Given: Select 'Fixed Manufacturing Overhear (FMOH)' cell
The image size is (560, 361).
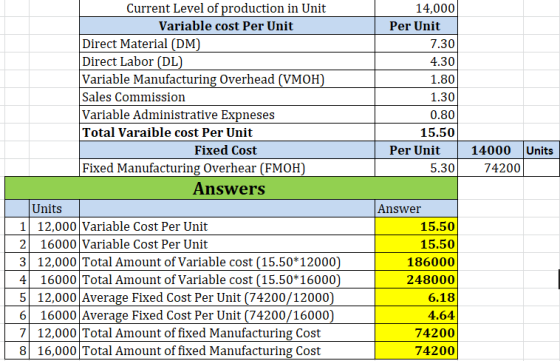Looking at the screenshot, I should click(227, 168).
